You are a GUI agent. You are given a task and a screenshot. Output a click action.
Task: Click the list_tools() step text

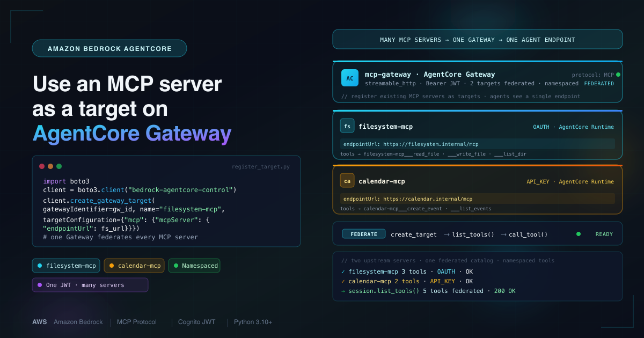[x=473, y=234]
